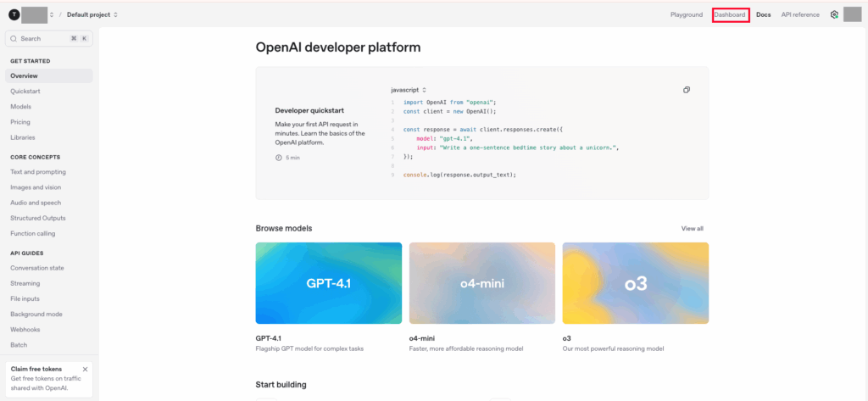Click the organization avatar icon labeled T
Image resolution: width=868 pixels, height=401 pixels.
[13, 14]
